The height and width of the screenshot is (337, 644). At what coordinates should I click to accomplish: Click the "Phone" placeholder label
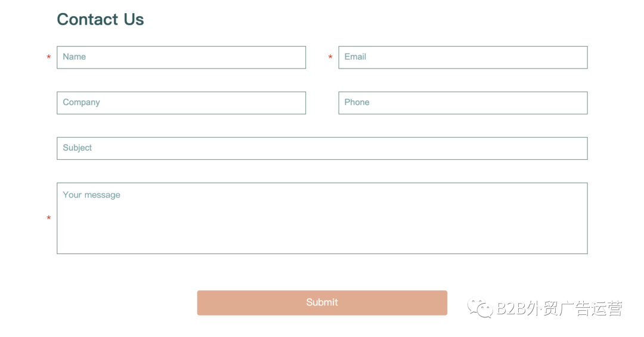(357, 102)
